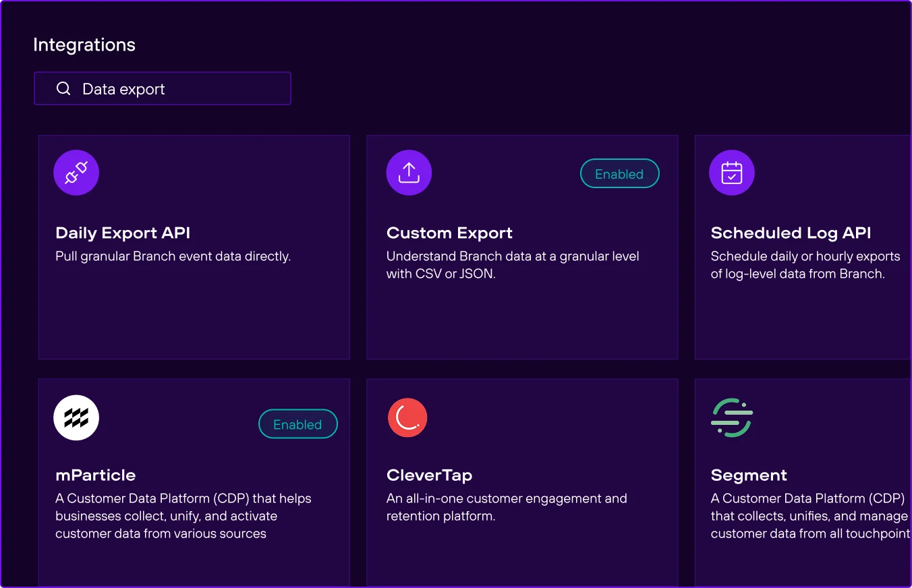
Task: Click the Daily Export API plug icon
Action: (76, 173)
